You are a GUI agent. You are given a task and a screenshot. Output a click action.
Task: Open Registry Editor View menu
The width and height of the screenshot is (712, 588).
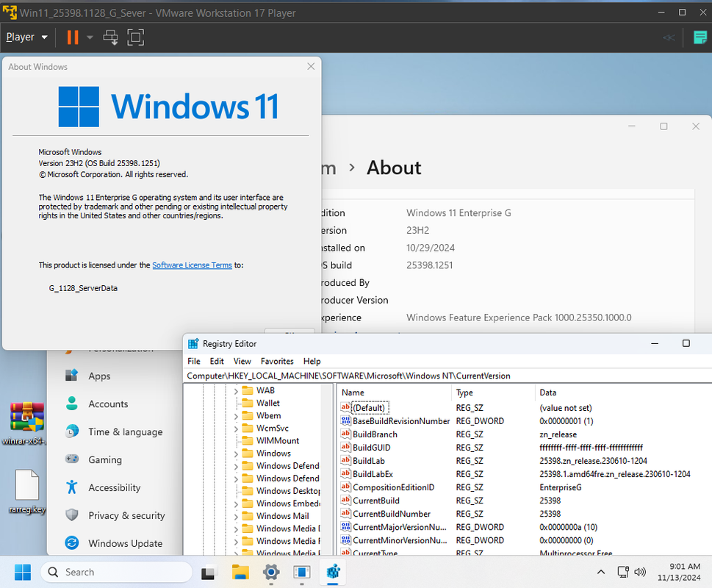(242, 361)
